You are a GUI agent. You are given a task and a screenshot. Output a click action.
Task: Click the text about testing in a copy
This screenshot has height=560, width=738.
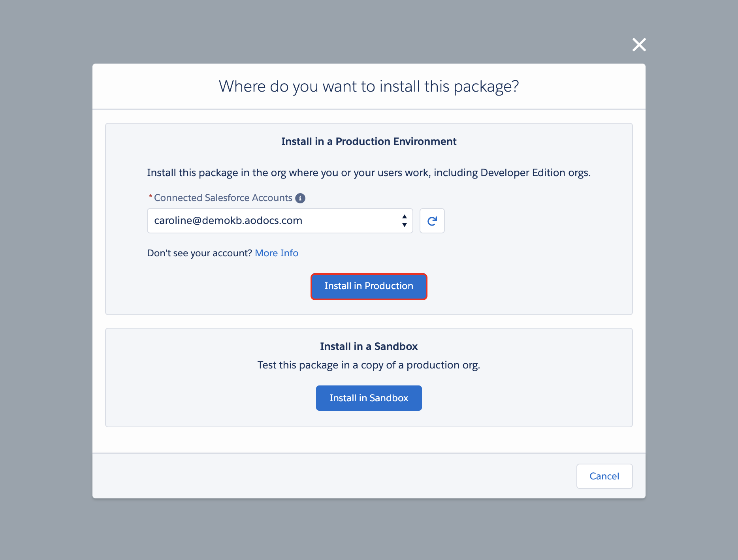[x=369, y=365]
